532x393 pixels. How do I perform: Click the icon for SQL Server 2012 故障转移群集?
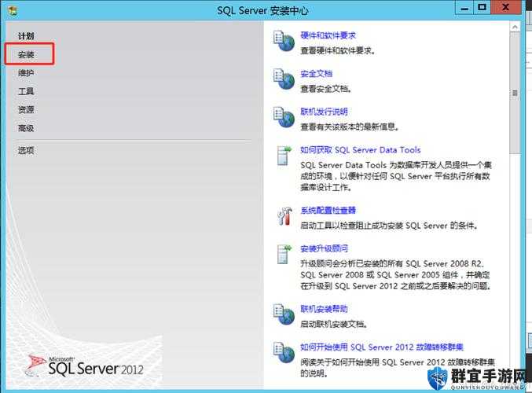(x=284, y=352)
